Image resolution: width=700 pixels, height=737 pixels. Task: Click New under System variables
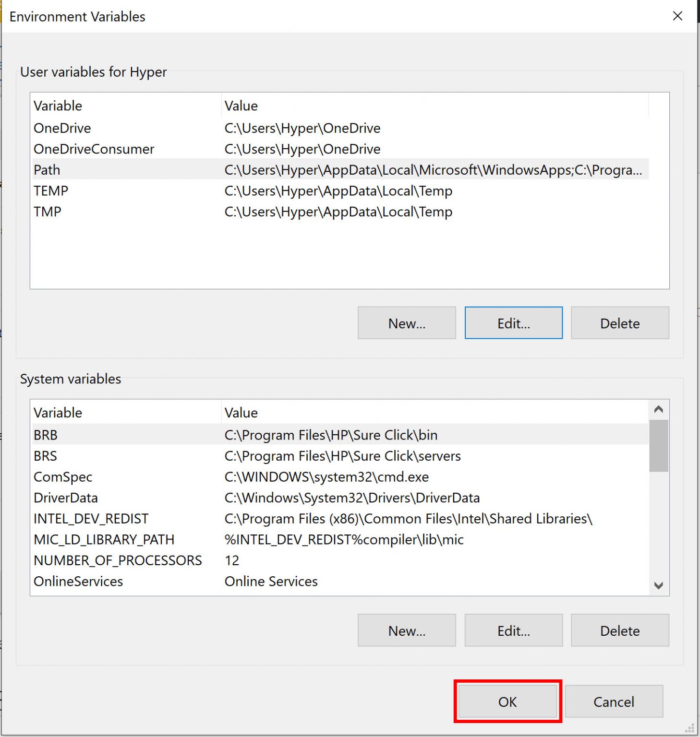pyautogui.click(x=407, y=630)
